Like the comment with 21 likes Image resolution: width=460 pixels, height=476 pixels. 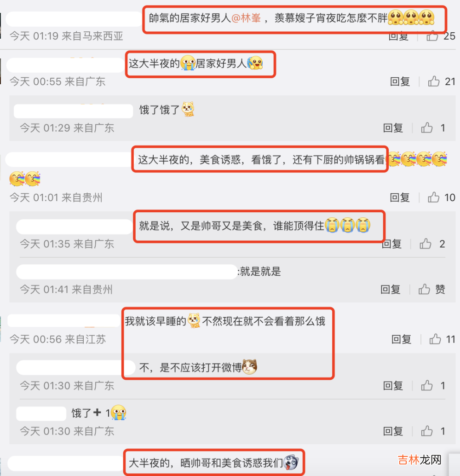(x=434, y=81)
